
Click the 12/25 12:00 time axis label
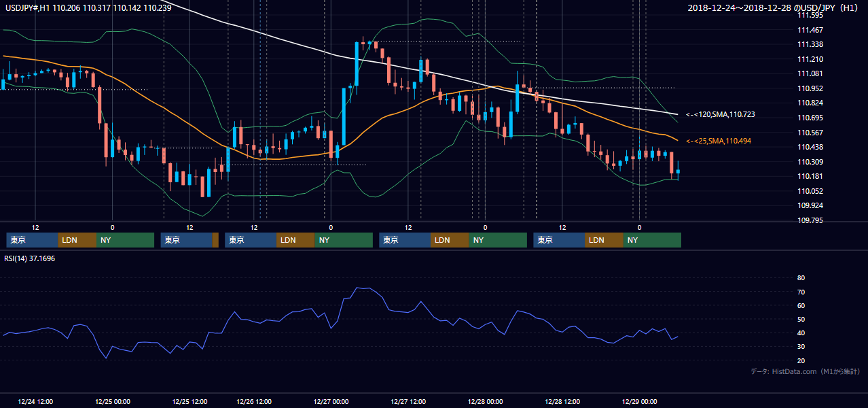tap(189, 402)
